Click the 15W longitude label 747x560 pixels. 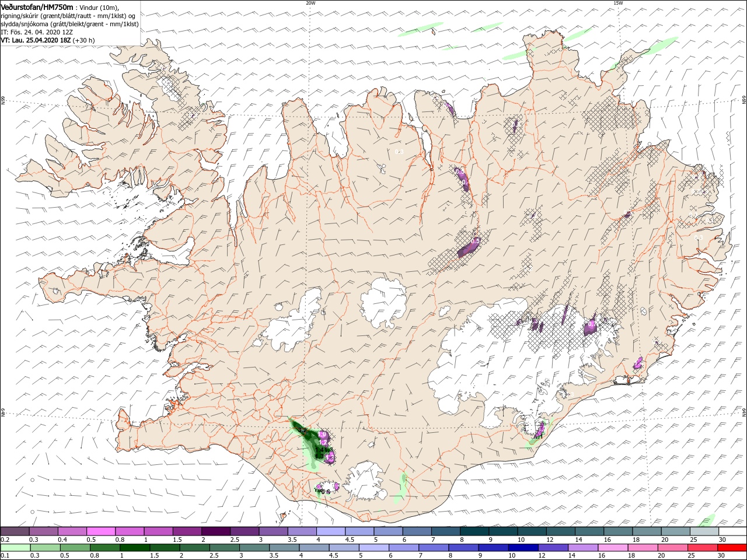617,3
